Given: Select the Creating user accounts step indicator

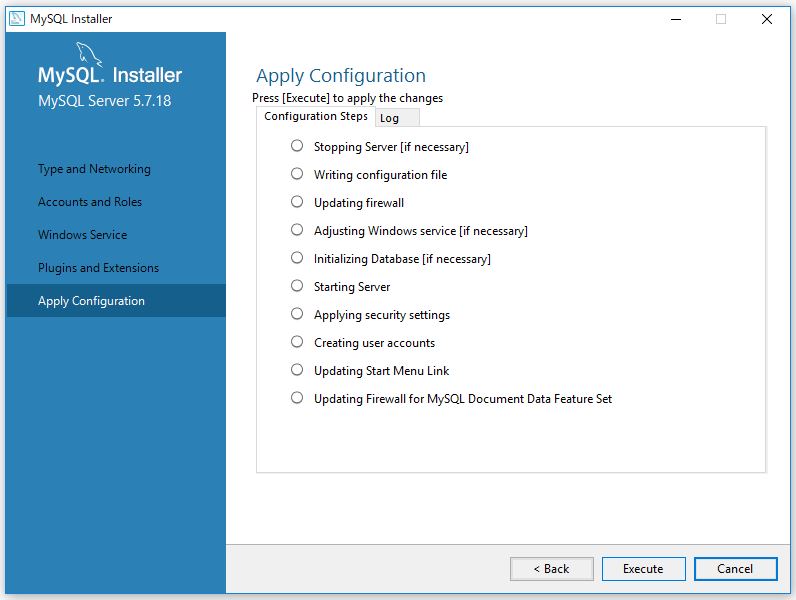Looking at the screenshot, I should click(297, 342).
